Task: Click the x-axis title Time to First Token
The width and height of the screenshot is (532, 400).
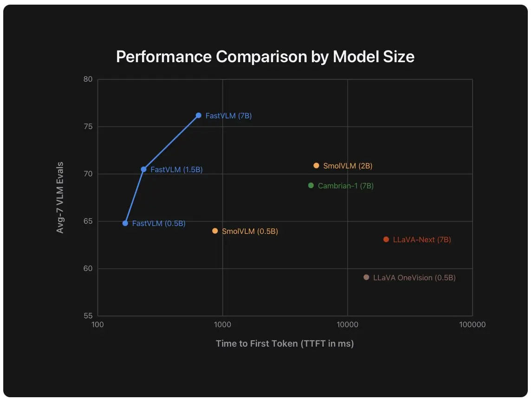Action: tap(285, 344)
